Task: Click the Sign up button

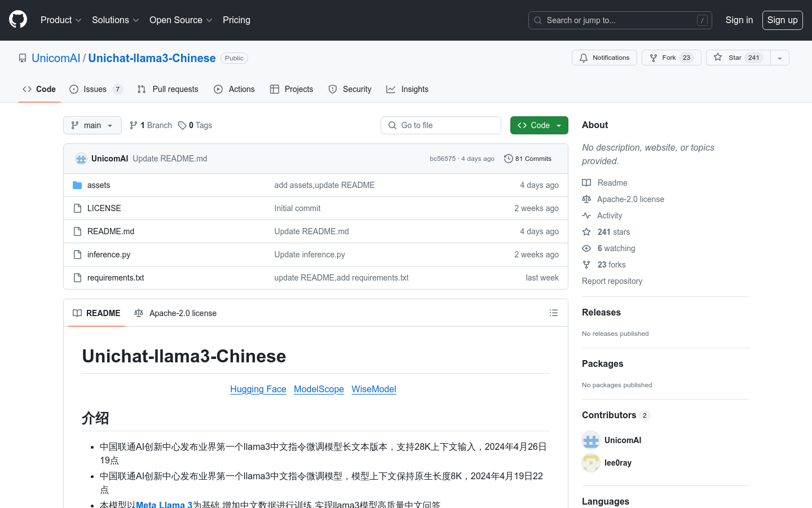Action: (x=782, y=20)
